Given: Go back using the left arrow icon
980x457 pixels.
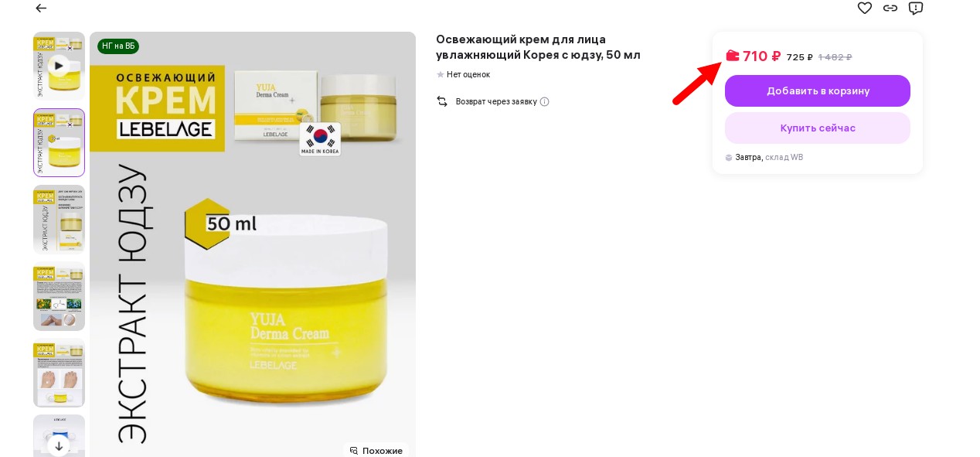Looking at the screenshot, I should 41,9.
